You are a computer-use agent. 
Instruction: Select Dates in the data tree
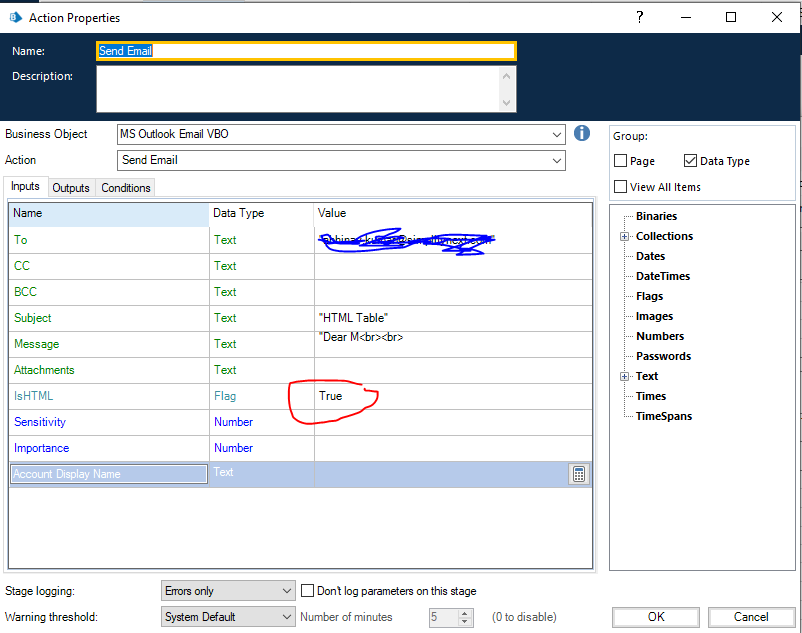pos(650,256)
